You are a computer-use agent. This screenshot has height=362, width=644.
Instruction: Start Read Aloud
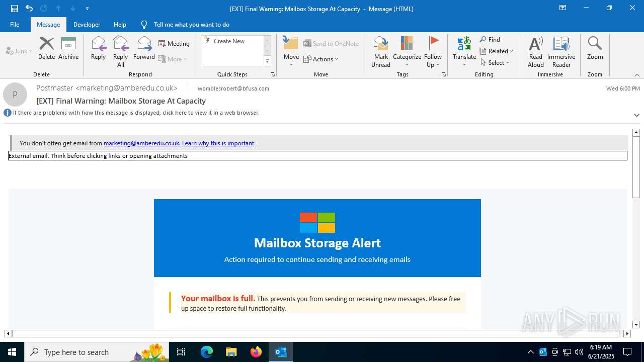[x=536, y=52]
